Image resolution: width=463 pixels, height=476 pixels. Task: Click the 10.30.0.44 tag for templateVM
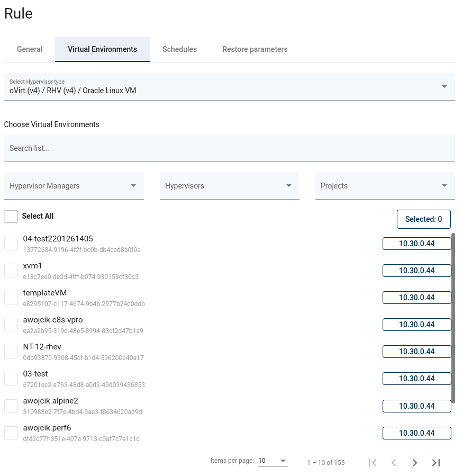(x=416, y=298)
